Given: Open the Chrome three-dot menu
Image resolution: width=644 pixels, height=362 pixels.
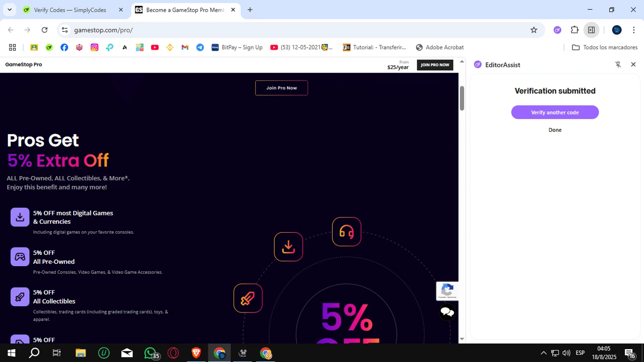Looking at the screenshot, I should click(x=634, y=30).
